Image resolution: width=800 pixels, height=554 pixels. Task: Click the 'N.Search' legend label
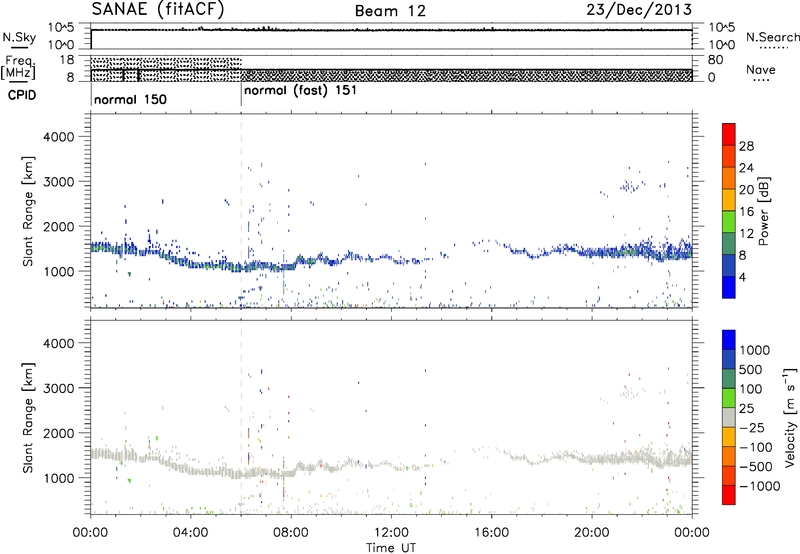(772, 37)
